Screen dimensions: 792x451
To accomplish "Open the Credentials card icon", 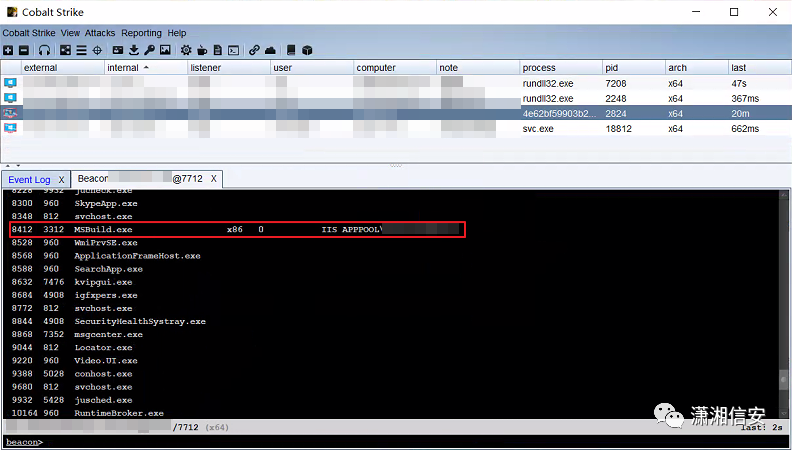I will coord(118,50).
